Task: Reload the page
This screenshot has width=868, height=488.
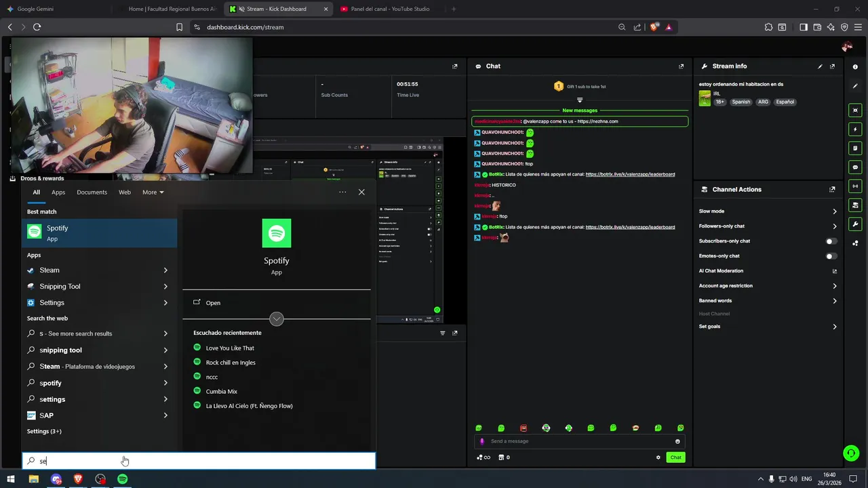Action: [37, 27]
